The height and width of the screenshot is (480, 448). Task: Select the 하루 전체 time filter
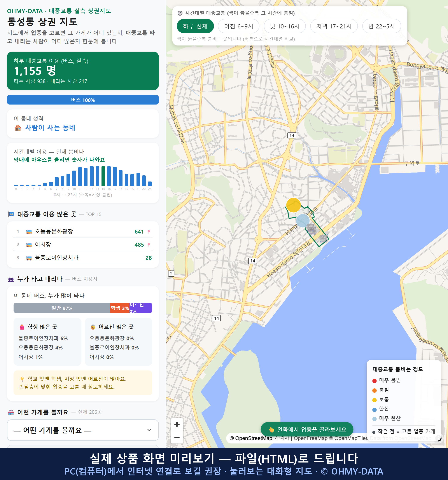[195, 26]
